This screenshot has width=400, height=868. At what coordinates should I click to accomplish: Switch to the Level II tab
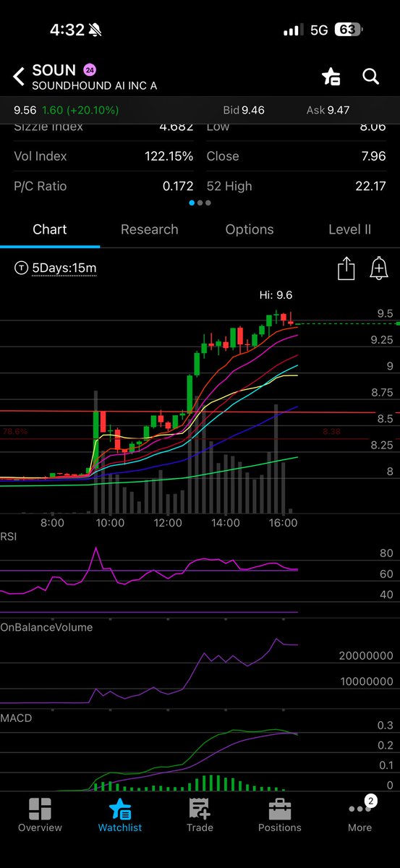click(x=349, y=229)
